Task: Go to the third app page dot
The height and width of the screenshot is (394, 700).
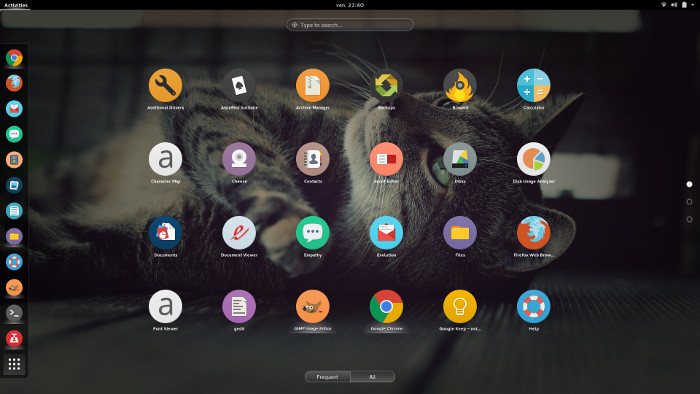Action: 689,219
